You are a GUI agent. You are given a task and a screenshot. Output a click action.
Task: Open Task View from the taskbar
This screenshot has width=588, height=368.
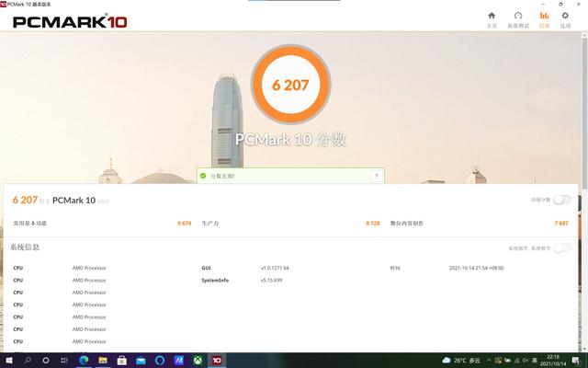pos(64,361)
